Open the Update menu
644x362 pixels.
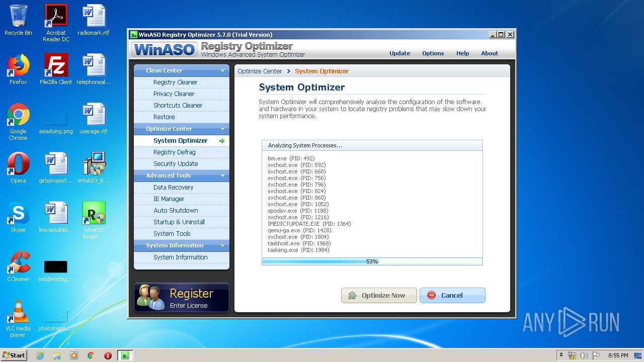click(400, 53)
